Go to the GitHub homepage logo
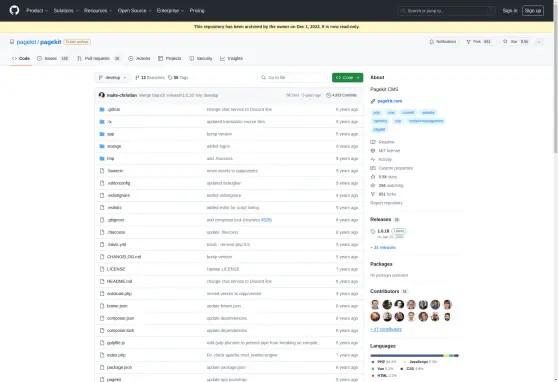The height and width of the screenshot is (382, 558). coord(14,10)
